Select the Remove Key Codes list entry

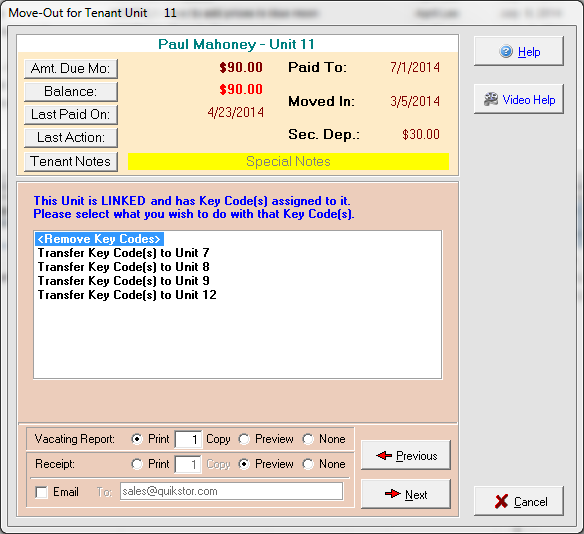coord(99,239)
